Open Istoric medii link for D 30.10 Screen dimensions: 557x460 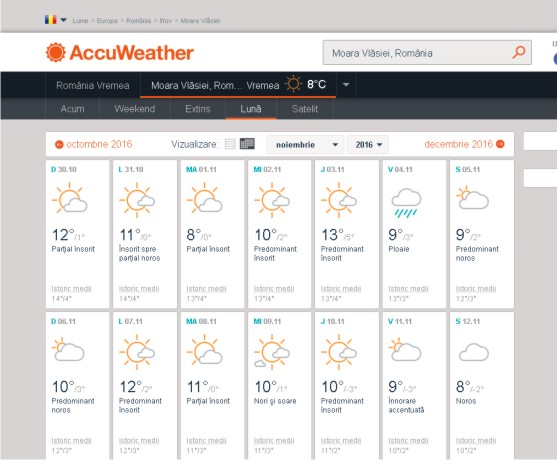[71, 288]
